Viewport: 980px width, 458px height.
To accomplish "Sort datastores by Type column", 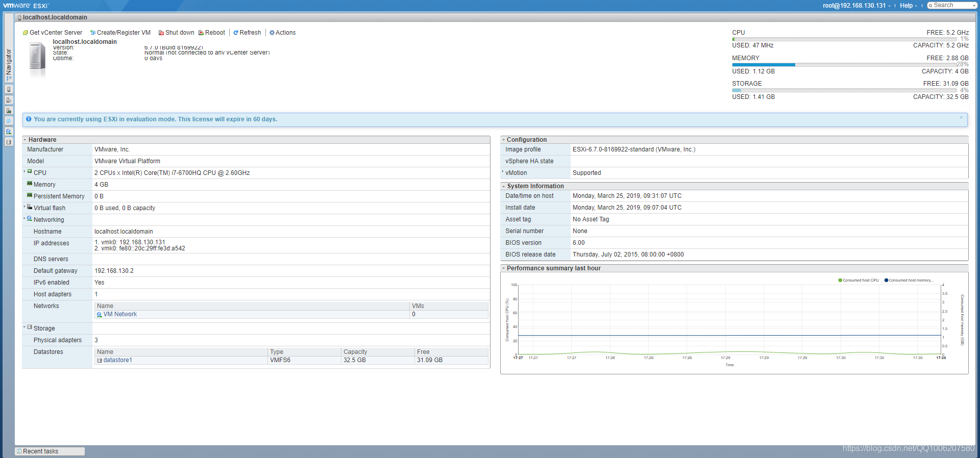I will coord(305,352).
